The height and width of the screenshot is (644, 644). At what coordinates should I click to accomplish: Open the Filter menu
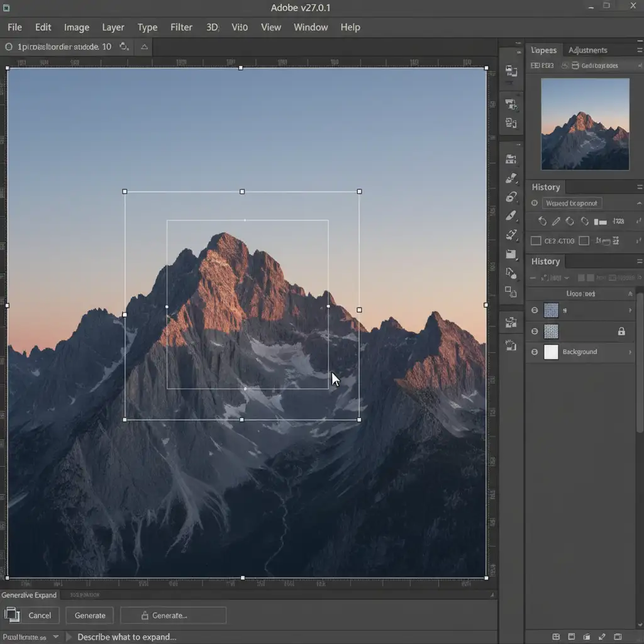tap(181, 27)
